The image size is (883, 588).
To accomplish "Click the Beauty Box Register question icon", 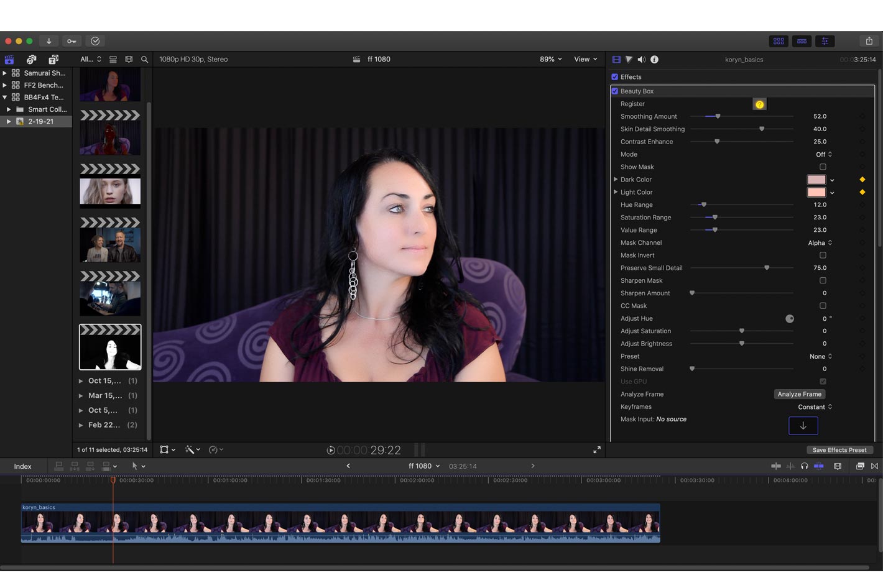I will pos(759,104).
